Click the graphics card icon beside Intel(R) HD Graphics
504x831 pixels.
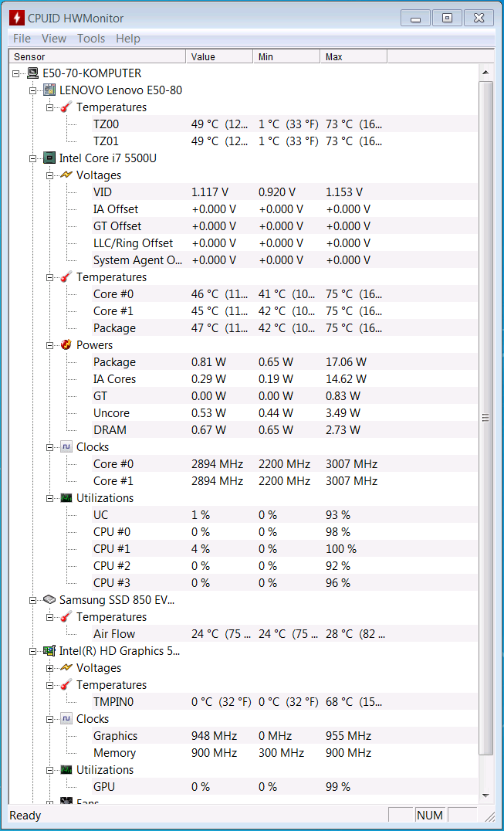click(49, 651)
